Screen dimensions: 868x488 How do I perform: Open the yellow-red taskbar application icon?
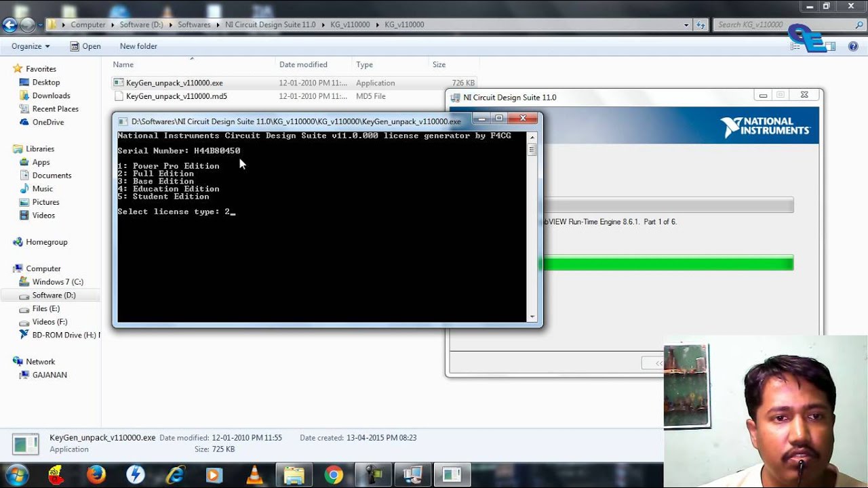(x=56, y=475)
